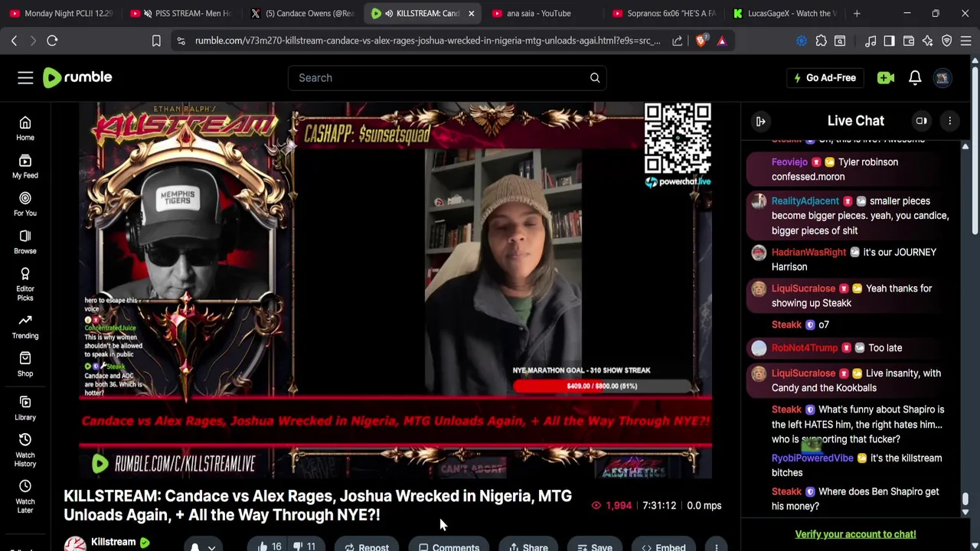Click the browser address bar URL
The width and height of the screenshot is (980, 551).
427,41
